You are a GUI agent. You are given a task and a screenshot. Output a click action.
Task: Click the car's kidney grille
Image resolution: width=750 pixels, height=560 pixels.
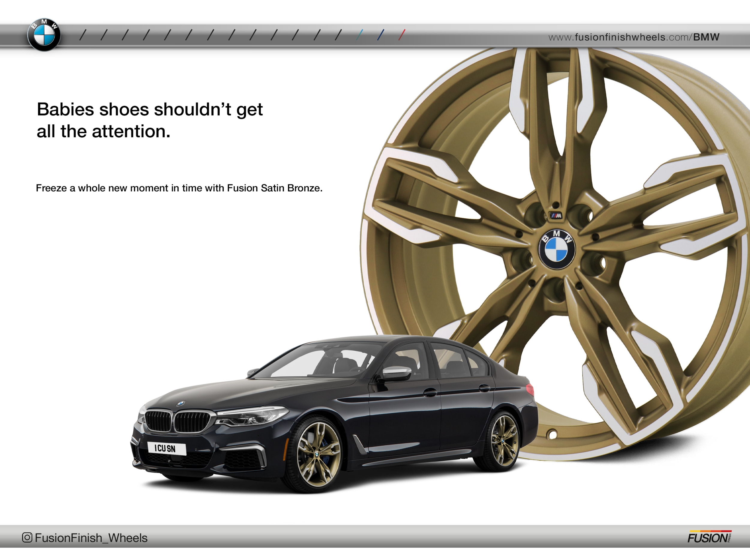pyautogui.click(x=178, y=421)
